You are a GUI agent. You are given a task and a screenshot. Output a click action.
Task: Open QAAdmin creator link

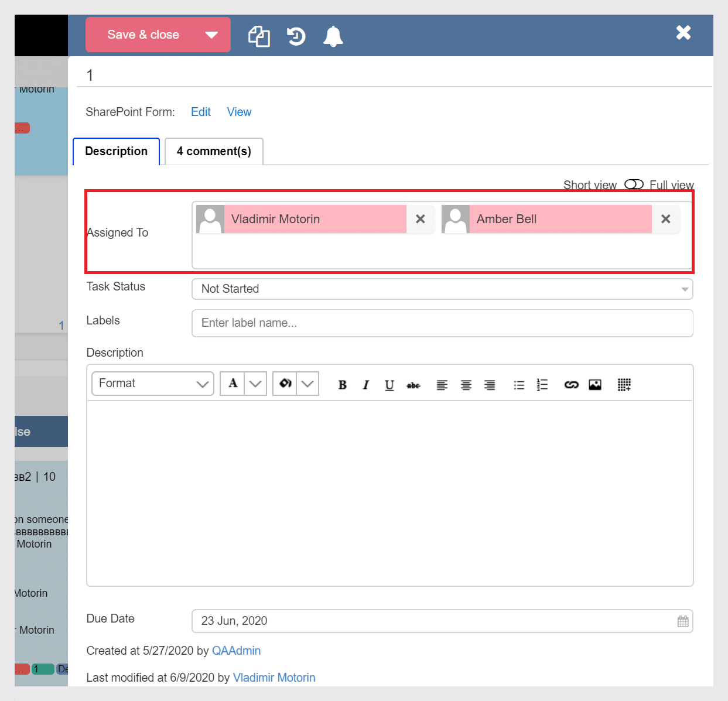pyautogui.click(x=236, y=651)
